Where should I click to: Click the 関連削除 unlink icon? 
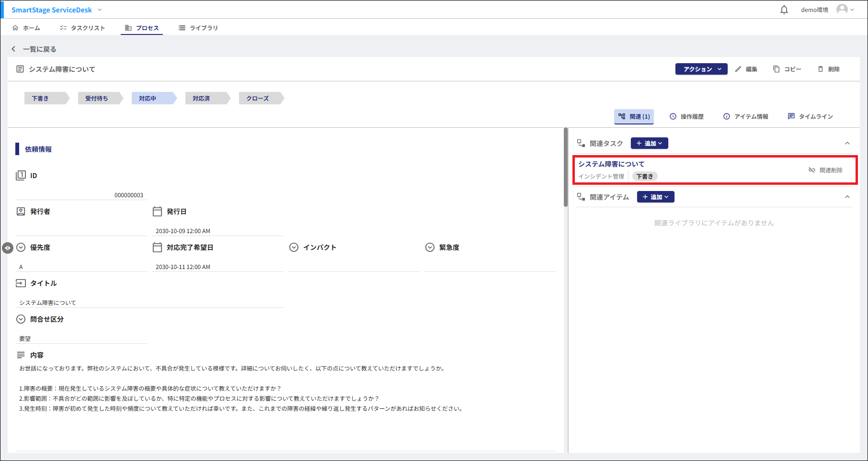click(812, 170)
